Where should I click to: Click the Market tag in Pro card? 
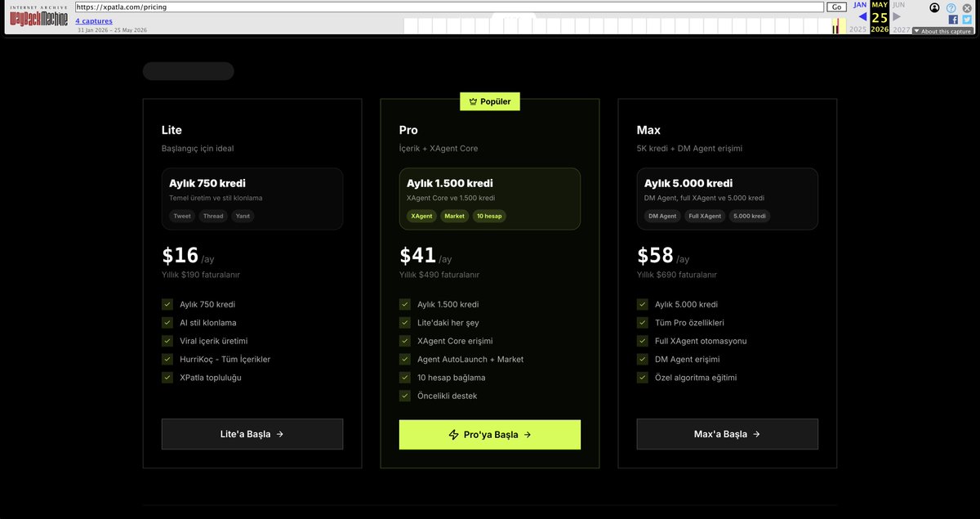[x=454, y=217]
